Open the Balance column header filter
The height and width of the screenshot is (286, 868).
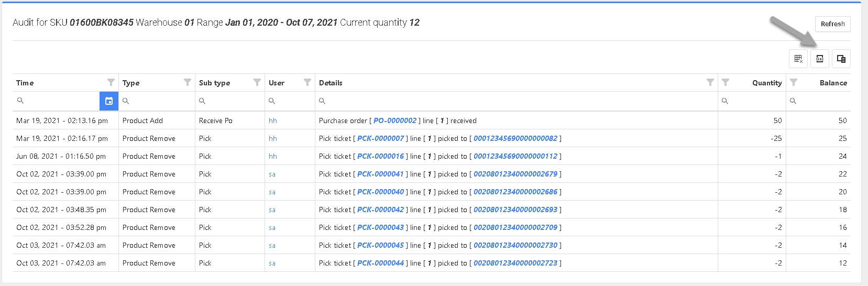click(794, 82)
